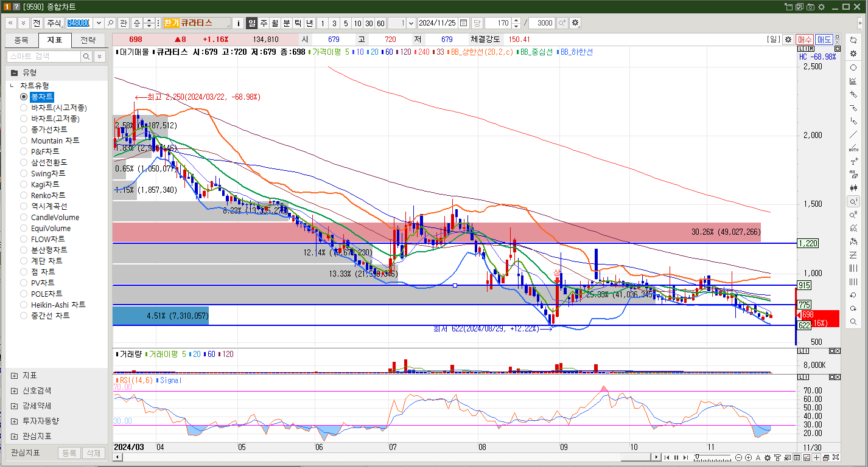Click the AUTO trendline tool

coord(853,148)
